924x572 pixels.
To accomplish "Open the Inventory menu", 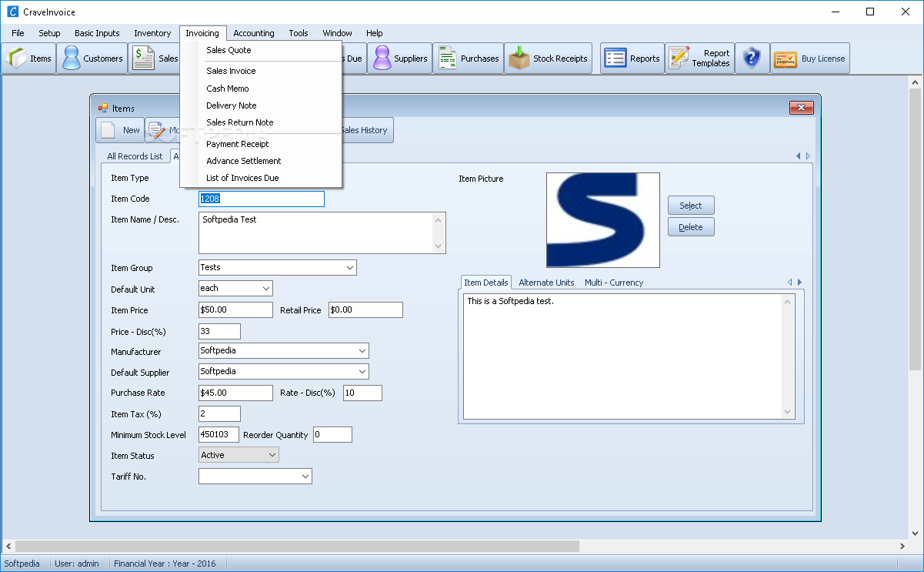I will pyautogui.click(x=152, y=33).
